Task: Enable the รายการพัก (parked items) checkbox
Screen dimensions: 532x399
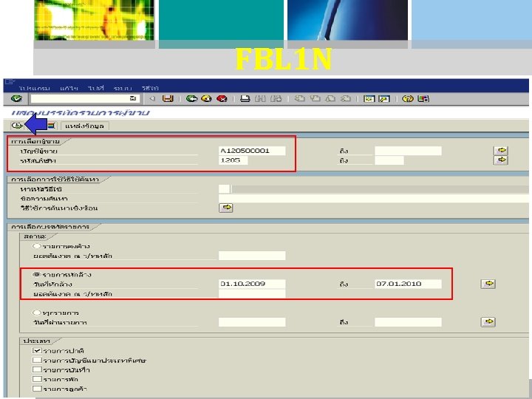Action: click(x=37, y=379)
